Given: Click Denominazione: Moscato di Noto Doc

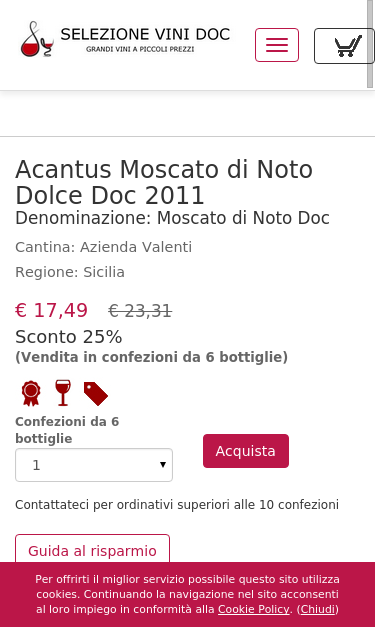Looking at the screenshot, I should (172, 218).
